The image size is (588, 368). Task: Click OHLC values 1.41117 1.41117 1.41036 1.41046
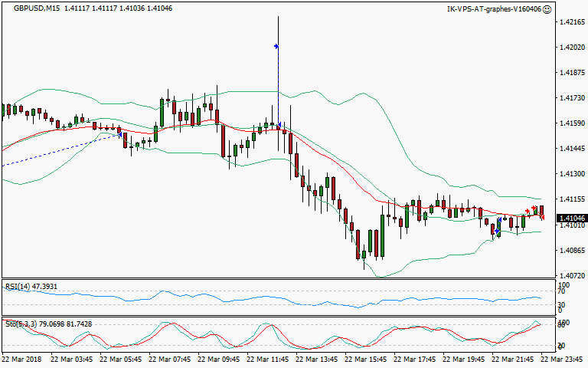(x=118, y=8)
